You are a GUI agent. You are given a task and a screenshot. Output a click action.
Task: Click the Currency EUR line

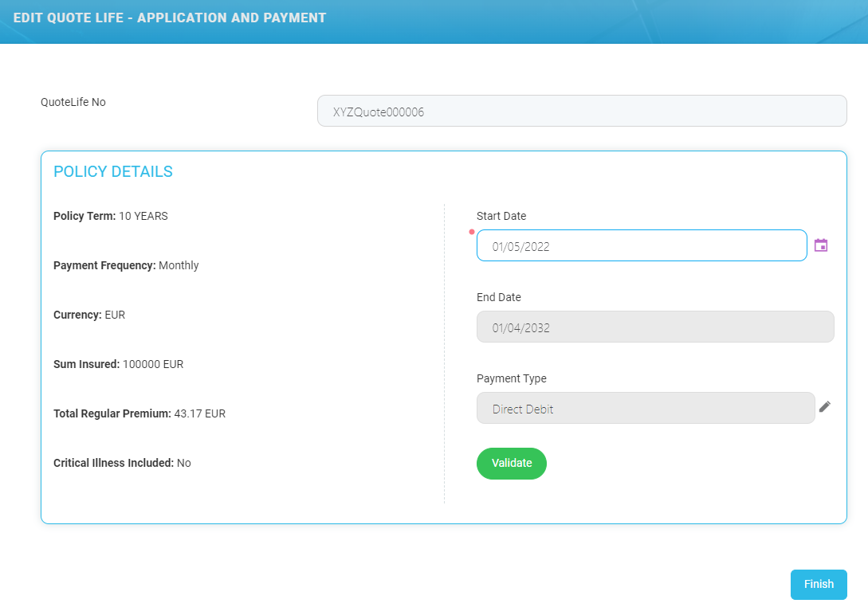89,315
